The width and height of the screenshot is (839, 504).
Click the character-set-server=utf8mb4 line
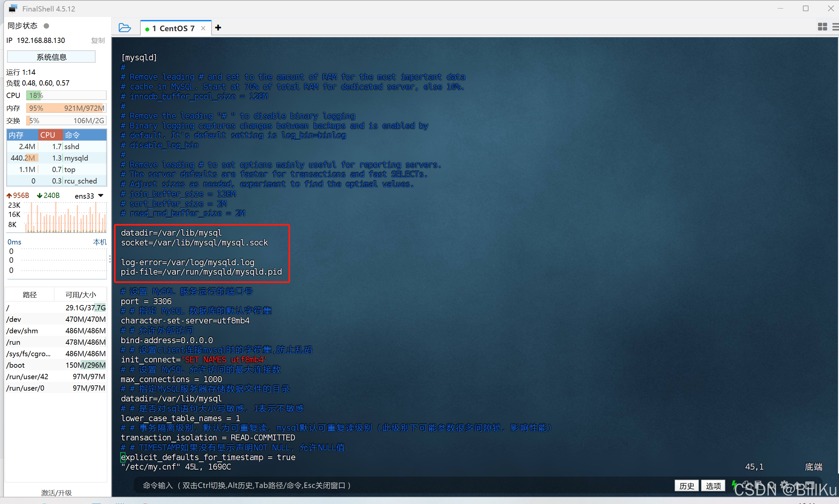[185, 320]
